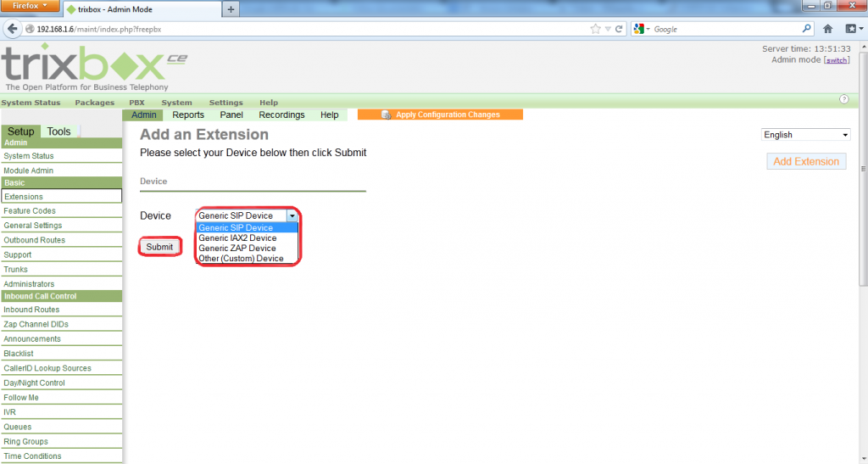Open the Firefox application menu button
The width and height of the screenshot is (868, 464).
click(30, 6)
